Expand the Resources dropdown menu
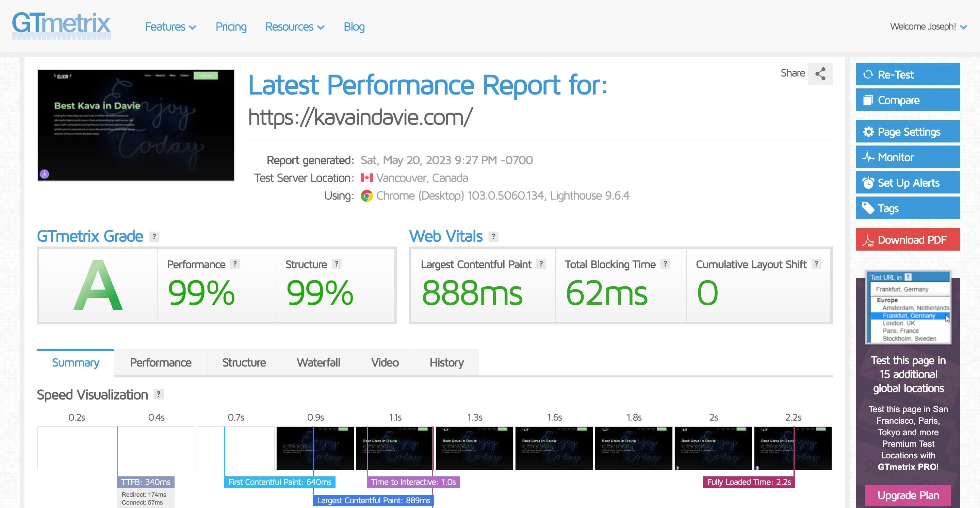This screenshot has height=508, width=980. click(294, 27)
